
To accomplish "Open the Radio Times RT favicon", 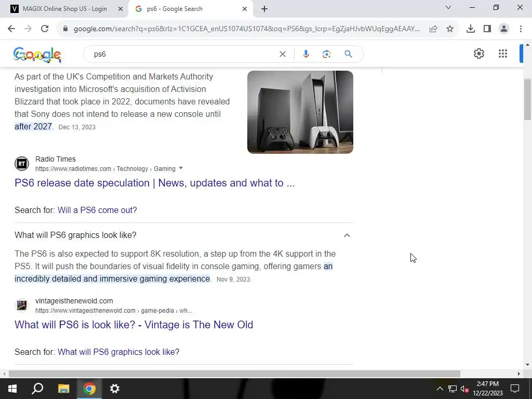I will [22, 164].
